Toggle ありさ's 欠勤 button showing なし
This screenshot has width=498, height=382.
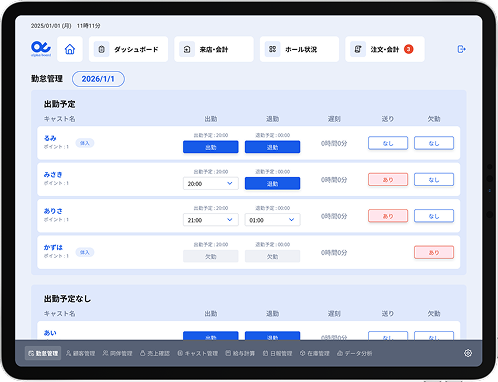point(434,216)
